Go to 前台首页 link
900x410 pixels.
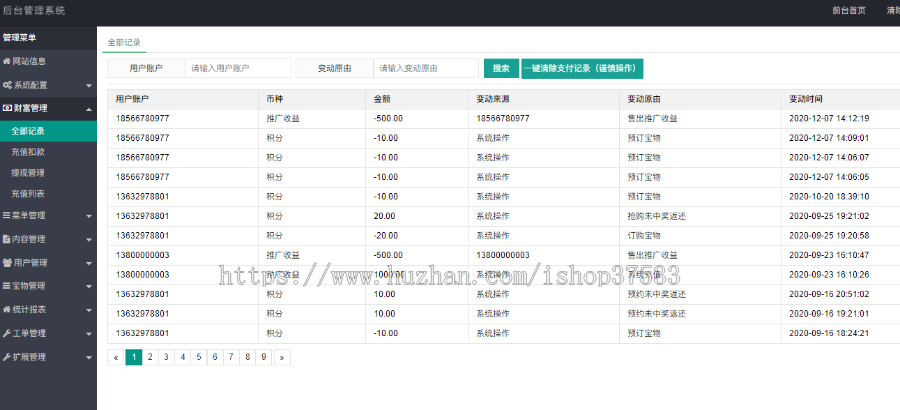click(849, 10)
